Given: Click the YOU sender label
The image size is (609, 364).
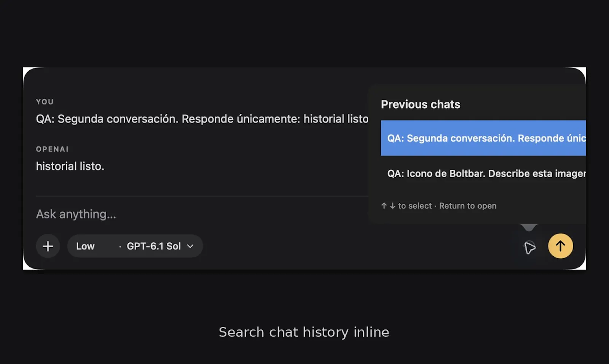Looking at the screenshot, I should [x=45, y=102].
